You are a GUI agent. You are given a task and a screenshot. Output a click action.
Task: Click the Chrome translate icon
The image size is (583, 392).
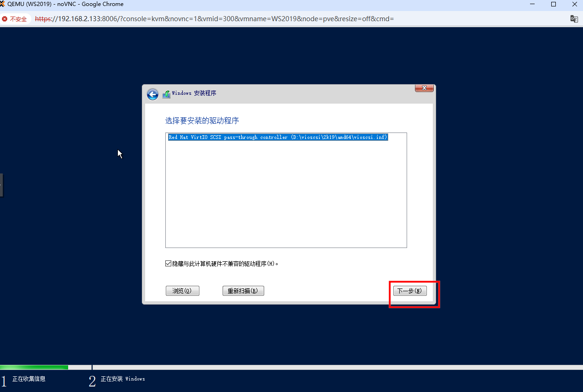pyautogui.click(x=574, y=19)
